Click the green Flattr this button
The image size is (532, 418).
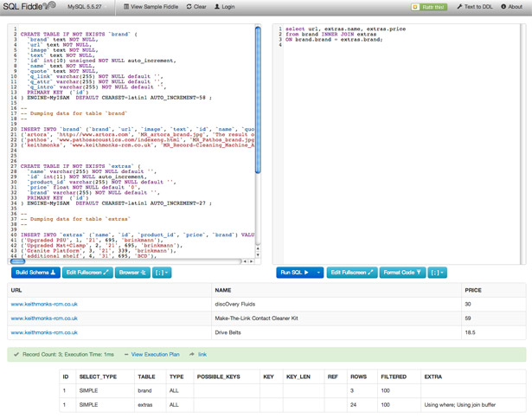tap(428, 7)
